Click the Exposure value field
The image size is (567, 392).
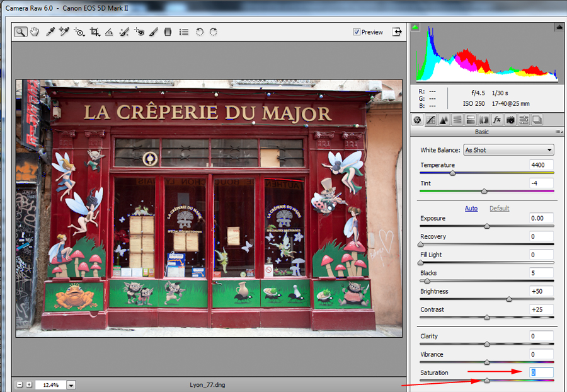pos(541,218)
